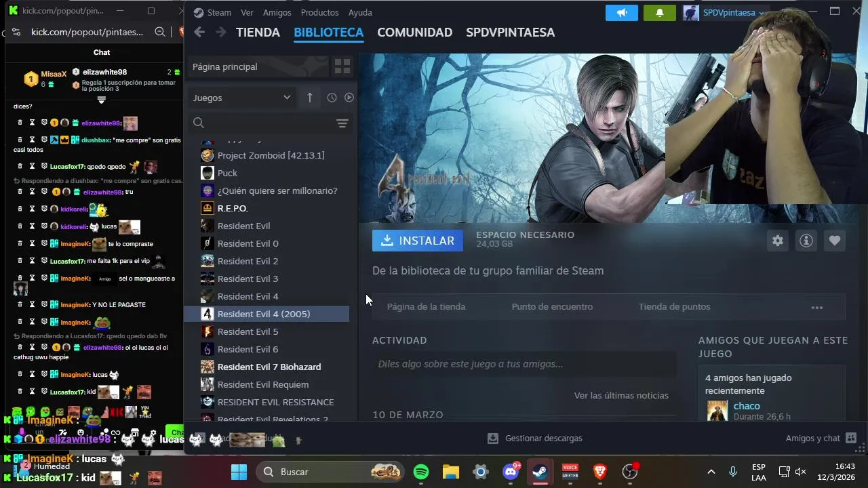This screenshot has width=868, height=488.
Task: Show hidden system tray icons
Action: point(711,472)
